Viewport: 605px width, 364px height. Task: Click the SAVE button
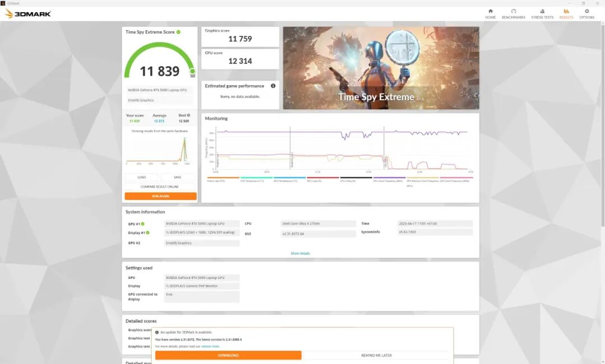coord(178,178)
